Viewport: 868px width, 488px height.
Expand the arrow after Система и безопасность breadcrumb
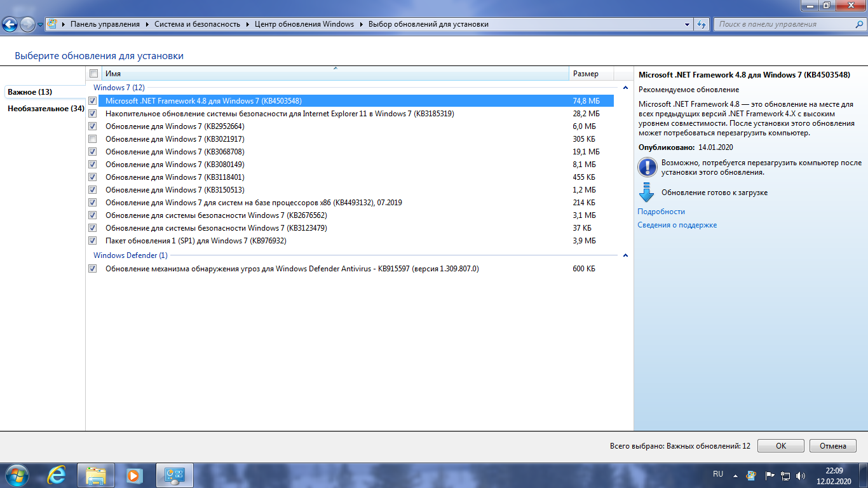tap(247, 24)
